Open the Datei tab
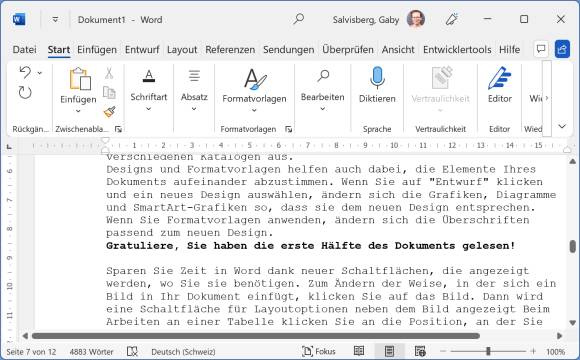The height and width of the screenshot is (360, 580). 24,50
